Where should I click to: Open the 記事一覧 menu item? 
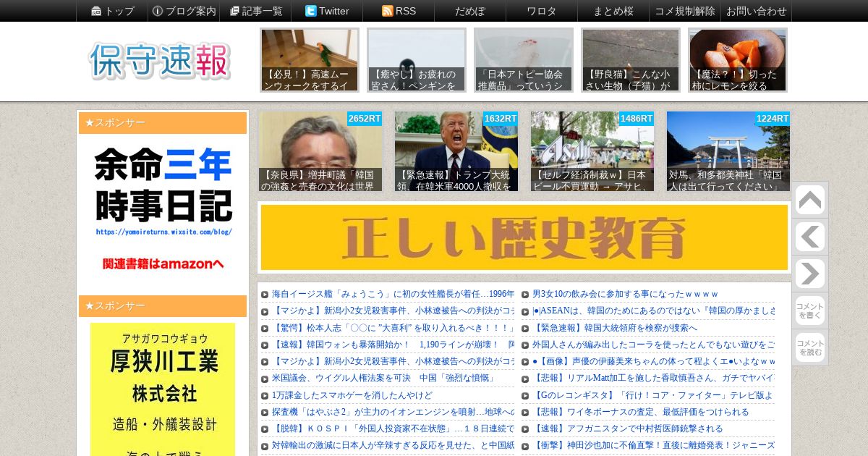(255, 11)
